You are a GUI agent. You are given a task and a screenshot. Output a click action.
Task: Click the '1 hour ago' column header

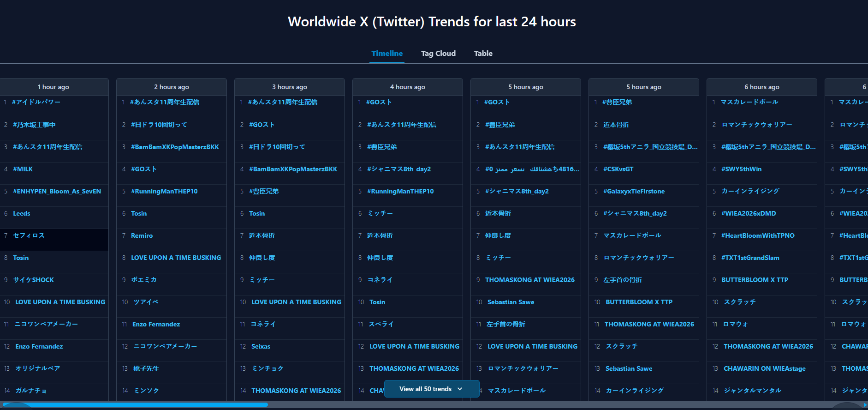(x=54, y=87)
